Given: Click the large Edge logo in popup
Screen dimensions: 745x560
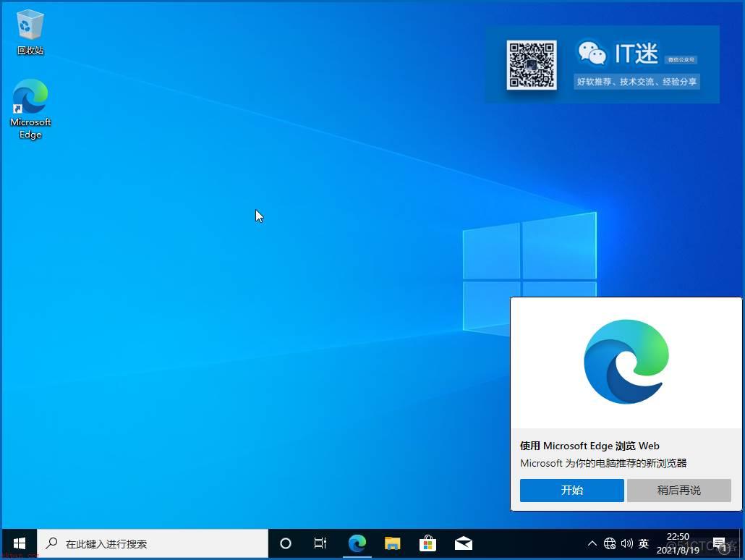Looking at the screenshot, I should [x=626, y=362].
